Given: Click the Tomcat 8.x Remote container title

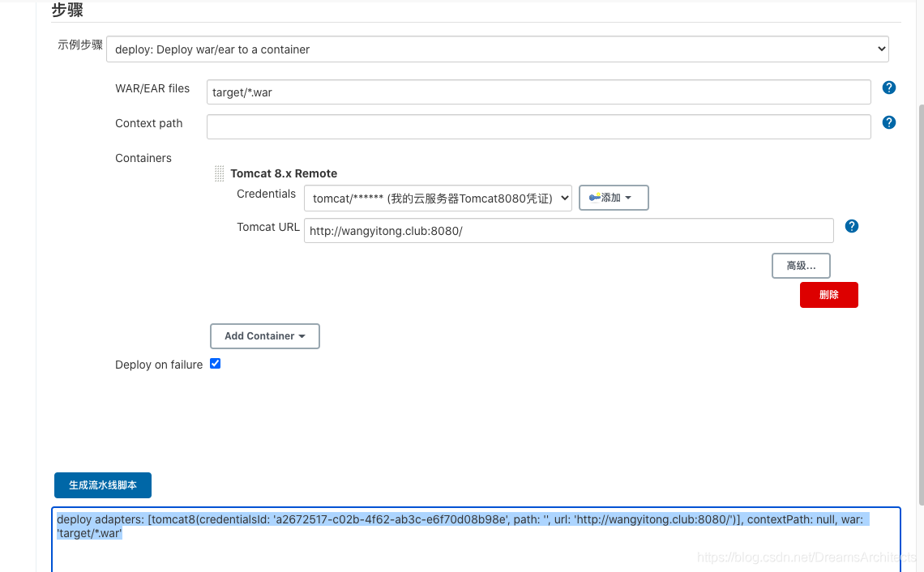Looking at the screenshot, I should 284,173.
